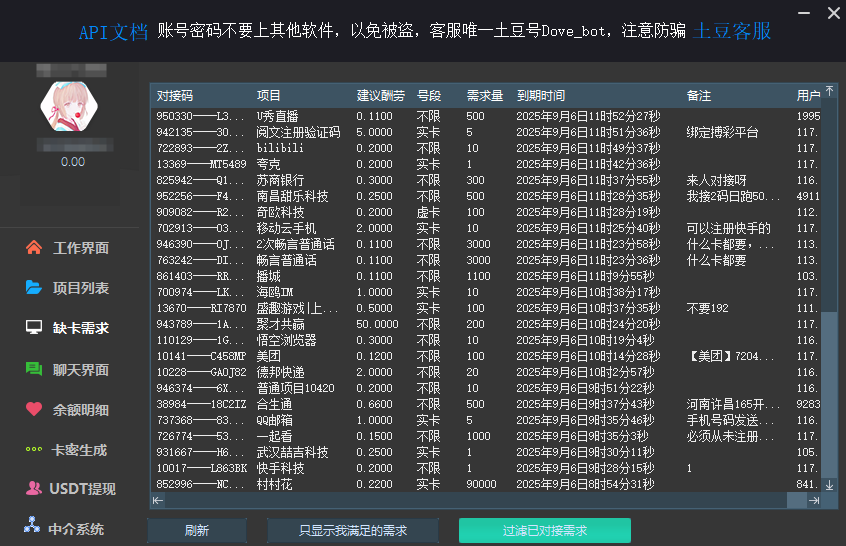The image size is (846, 546).
Task: Sort by the 到期时间 column header
Action: [541, 95]
